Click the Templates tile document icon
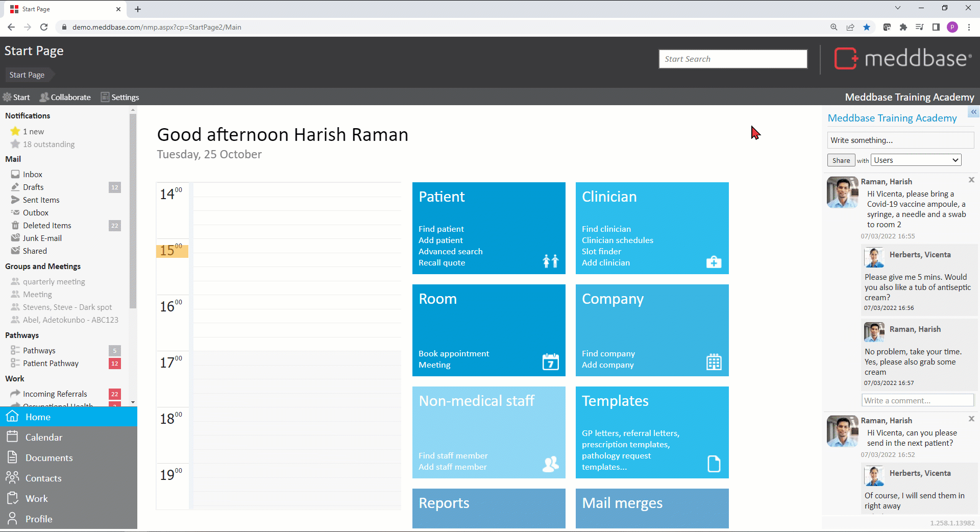Screen dimensions: 980x532 pyautogui.click(x=714, y=464)
